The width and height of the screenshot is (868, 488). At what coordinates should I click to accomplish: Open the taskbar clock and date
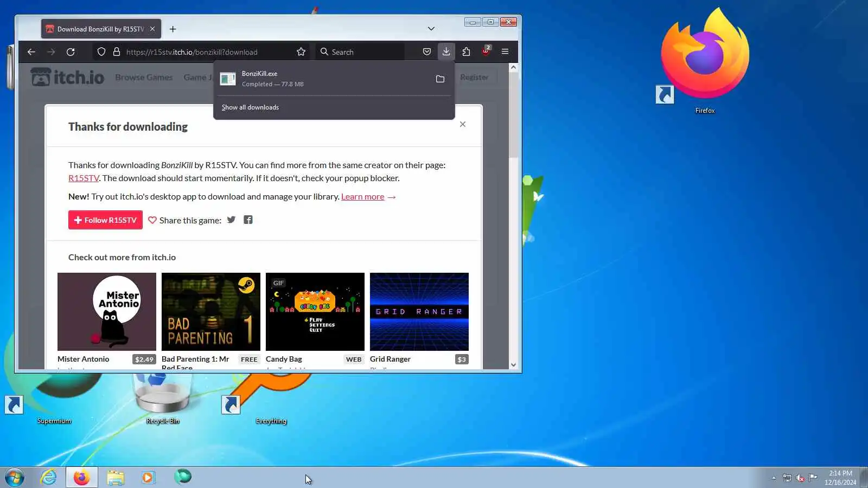[x=840, y=478]
